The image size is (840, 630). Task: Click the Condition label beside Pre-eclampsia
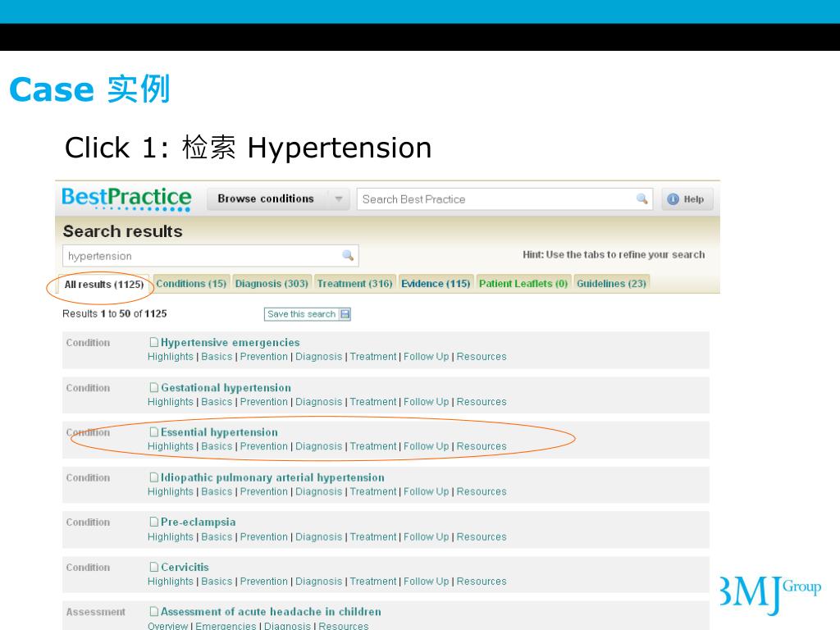88,522
